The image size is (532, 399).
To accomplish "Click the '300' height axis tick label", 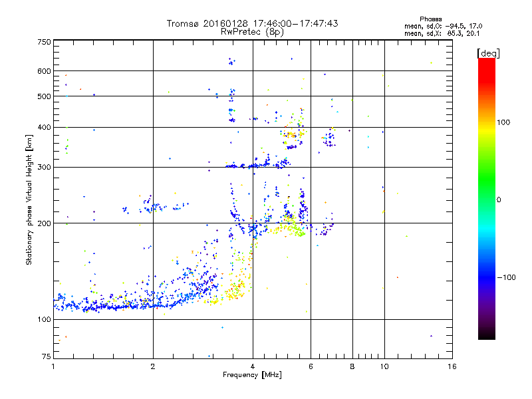I will [44, 168].
